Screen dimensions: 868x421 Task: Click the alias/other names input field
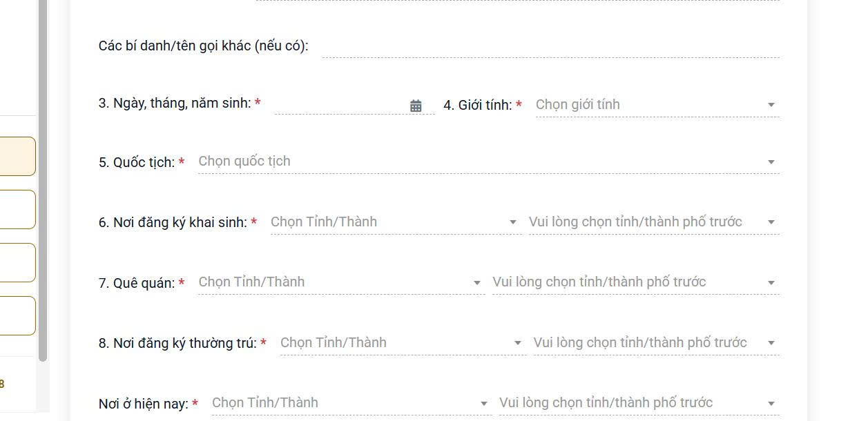coord(550,47)
